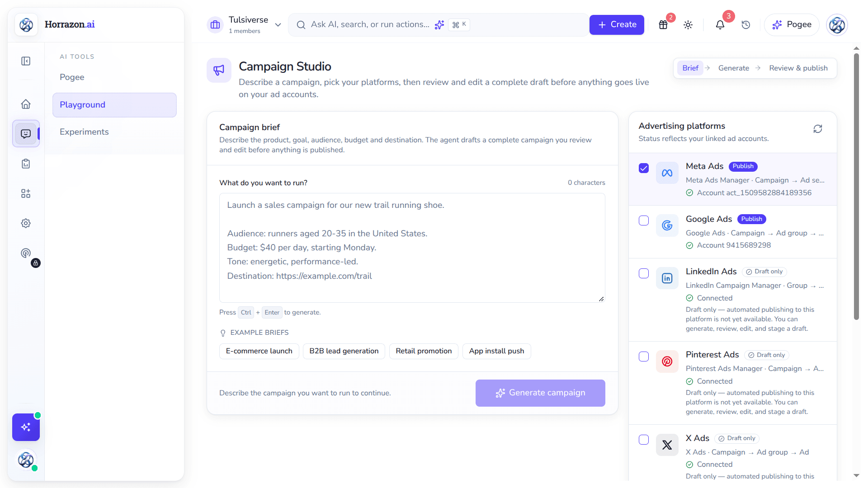Click the Generate campaign button
Viewport: 868px width, 488px height.
[540, 393]
